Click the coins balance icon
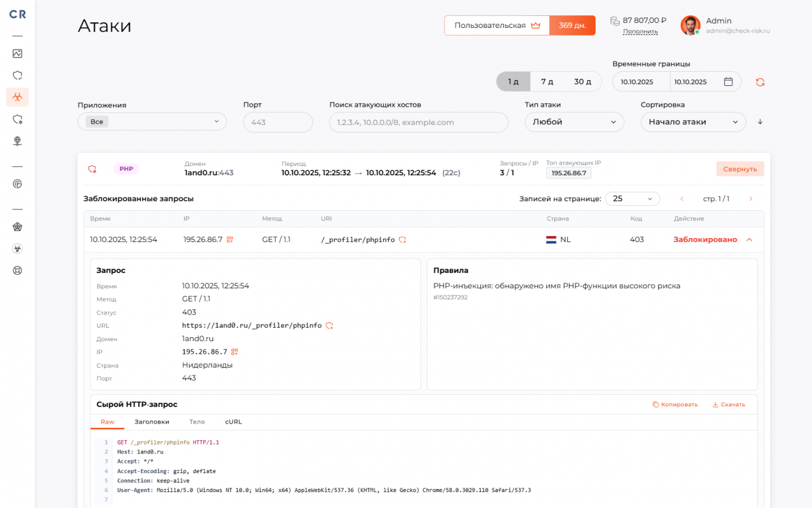Image resolution: width=812 pixels, height=508 pixels. pyautogui.click(x=614, y=21)
